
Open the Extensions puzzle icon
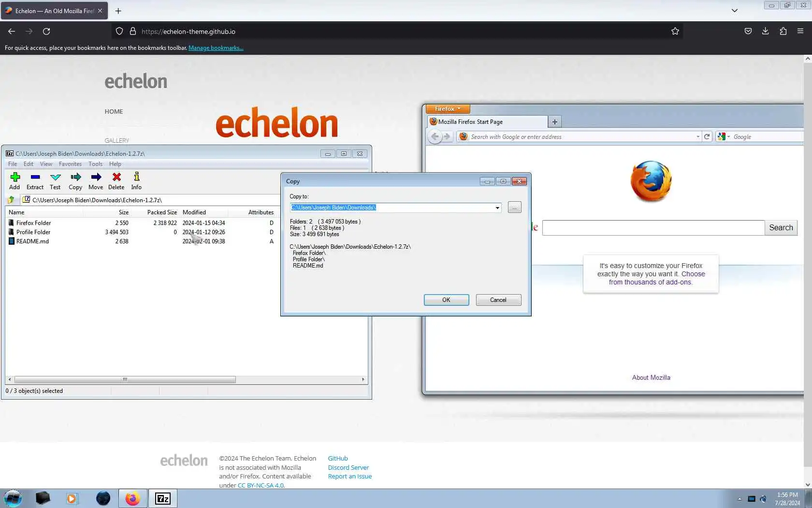783,31
